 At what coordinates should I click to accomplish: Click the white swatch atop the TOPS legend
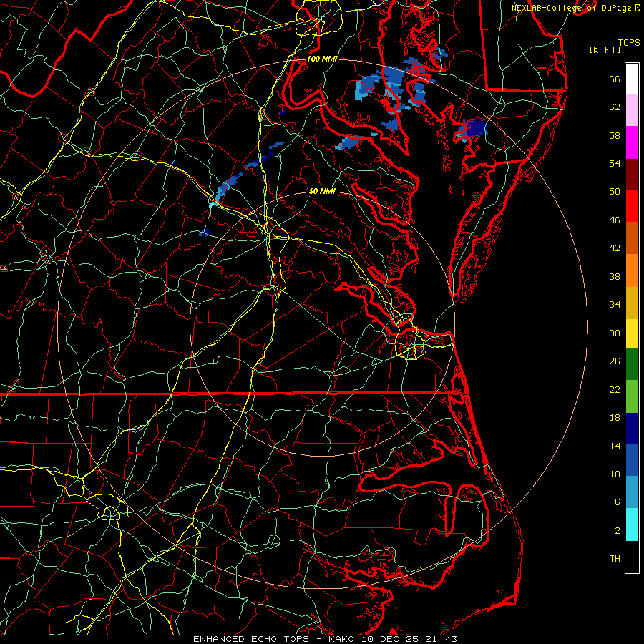(632, 79)
